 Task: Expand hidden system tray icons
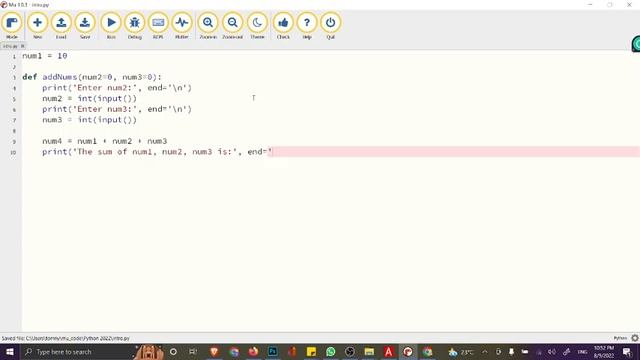pos(485,351)
